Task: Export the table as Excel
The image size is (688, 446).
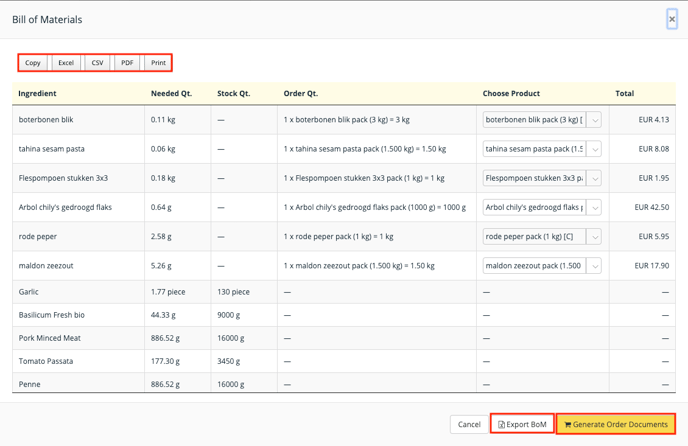Action: pos(66,63)
